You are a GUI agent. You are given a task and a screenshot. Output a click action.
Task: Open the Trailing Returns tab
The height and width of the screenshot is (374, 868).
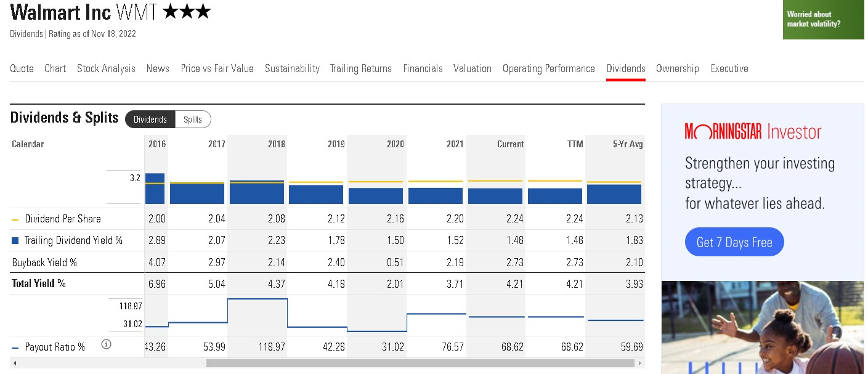[x=360, y=68]
